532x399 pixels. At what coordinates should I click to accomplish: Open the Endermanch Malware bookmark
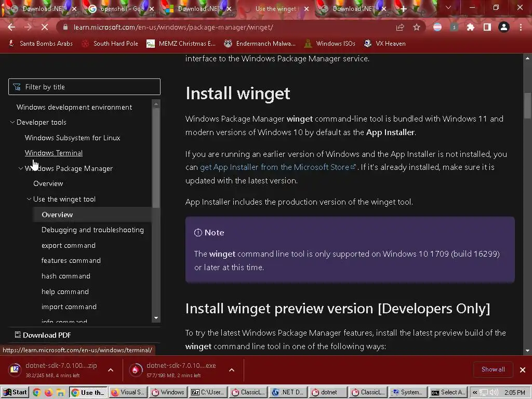260,44
